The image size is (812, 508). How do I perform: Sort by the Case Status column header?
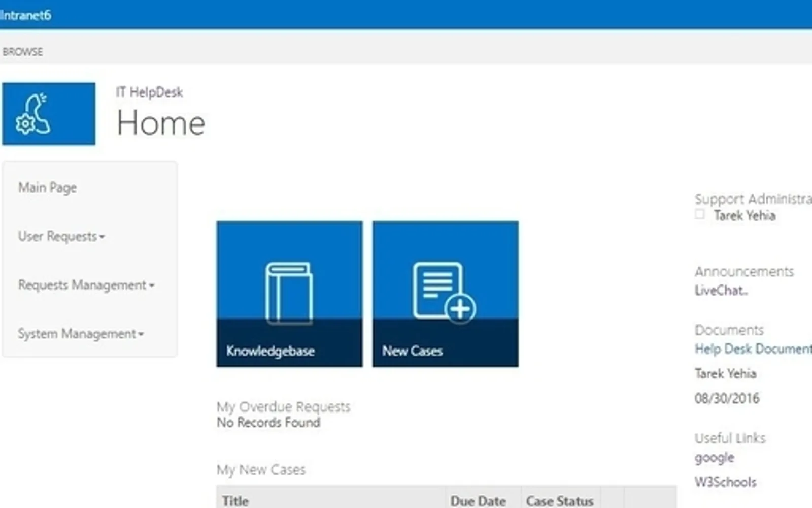click(x=560, y=501)
